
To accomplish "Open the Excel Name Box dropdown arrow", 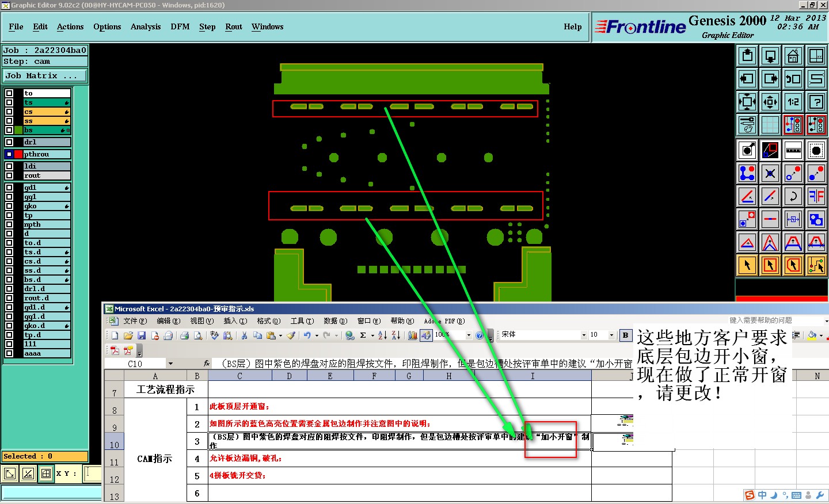I will pos(170,364).
